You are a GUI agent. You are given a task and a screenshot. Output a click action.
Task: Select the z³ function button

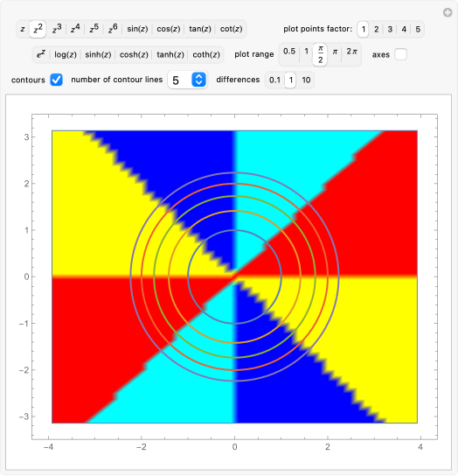57,29
